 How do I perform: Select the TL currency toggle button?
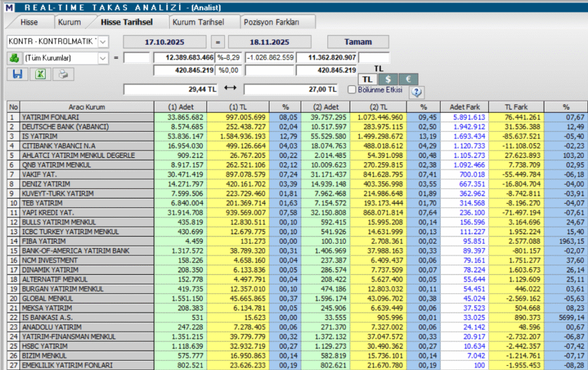pos(367,79)
